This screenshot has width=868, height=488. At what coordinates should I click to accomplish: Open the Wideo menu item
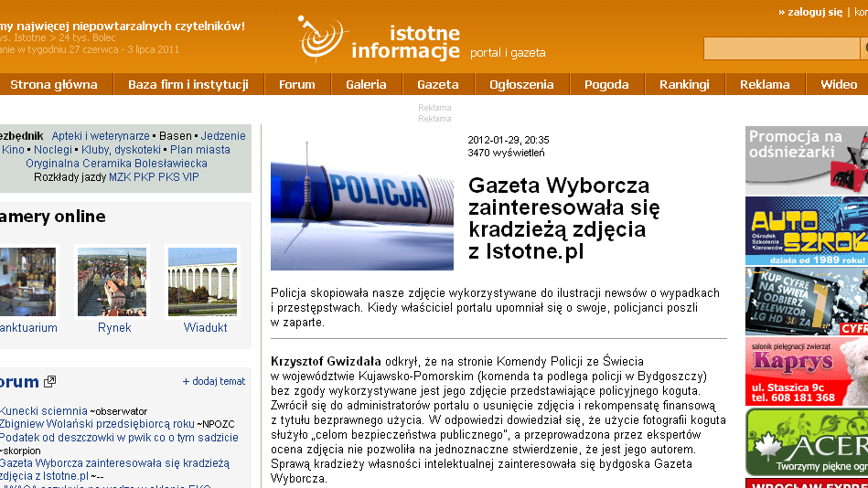(x=838, y=85)
